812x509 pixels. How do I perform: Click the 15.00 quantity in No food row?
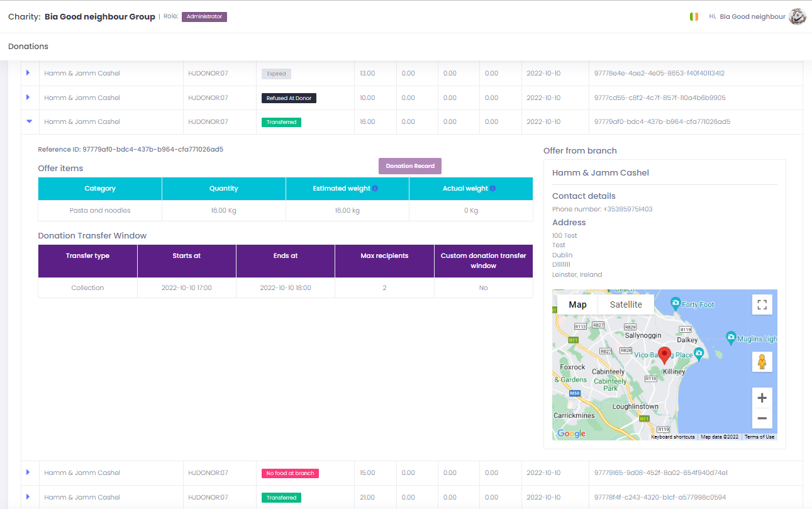coord(367,473)
